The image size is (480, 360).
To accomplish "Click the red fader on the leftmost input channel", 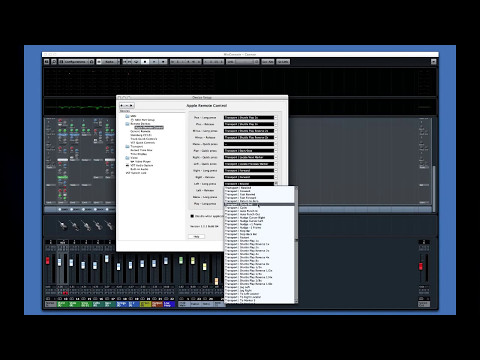I will (x=47, y=260).
